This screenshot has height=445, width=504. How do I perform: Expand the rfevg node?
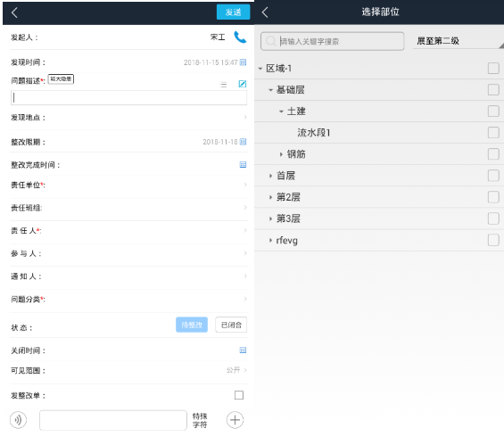tap(270, 240)
